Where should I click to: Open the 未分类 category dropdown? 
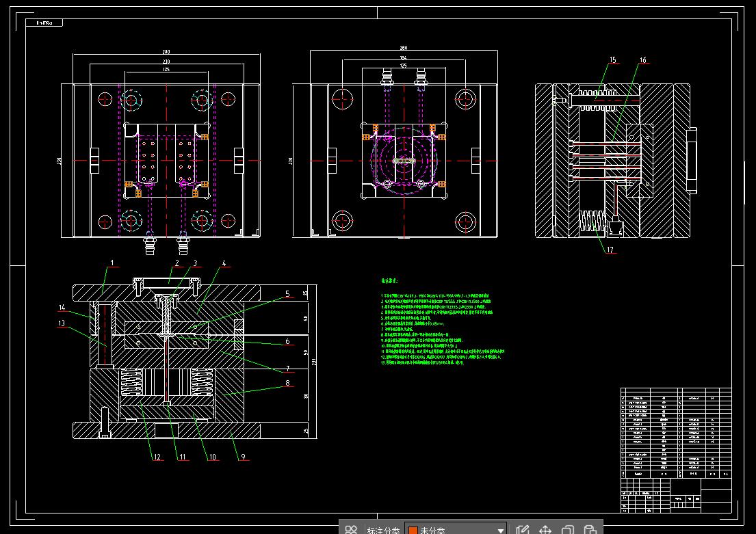pos(456,529)
